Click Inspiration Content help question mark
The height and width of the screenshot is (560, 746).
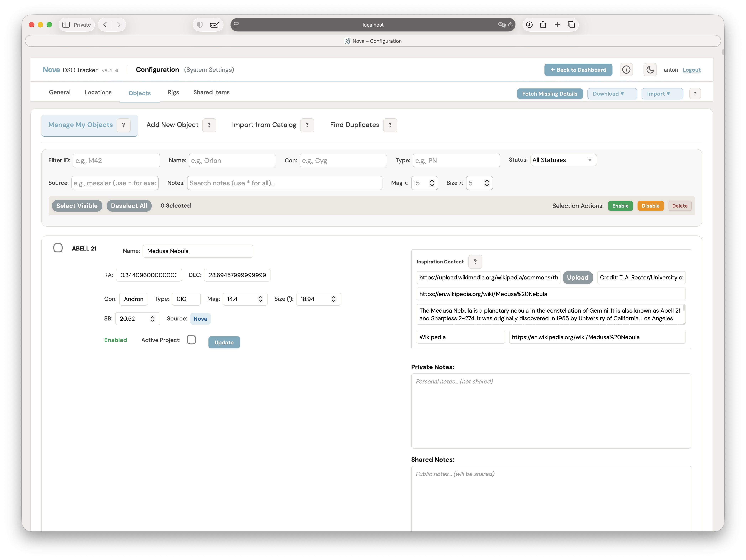click(475, 262)
